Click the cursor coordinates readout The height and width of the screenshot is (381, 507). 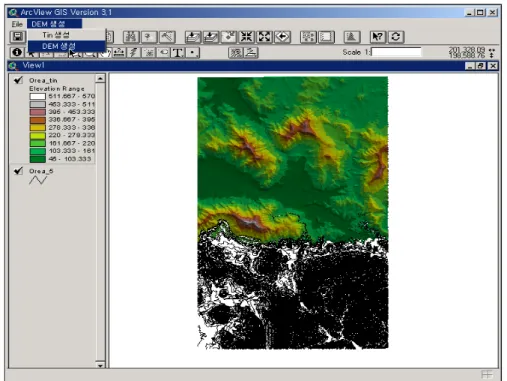coord(467,52)
